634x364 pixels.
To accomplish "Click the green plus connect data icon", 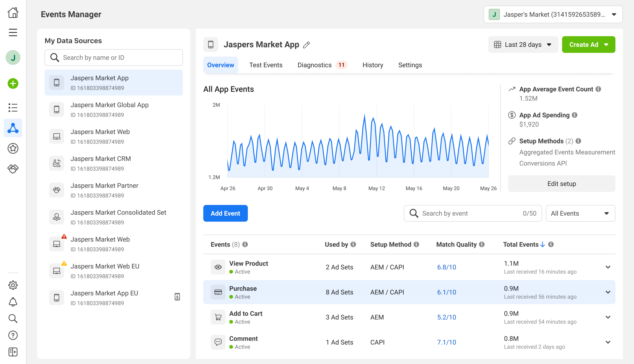I will [x=13, y=84].
